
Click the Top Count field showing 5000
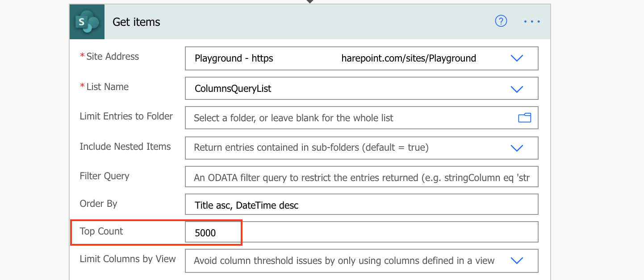click(x=362, y=232)
